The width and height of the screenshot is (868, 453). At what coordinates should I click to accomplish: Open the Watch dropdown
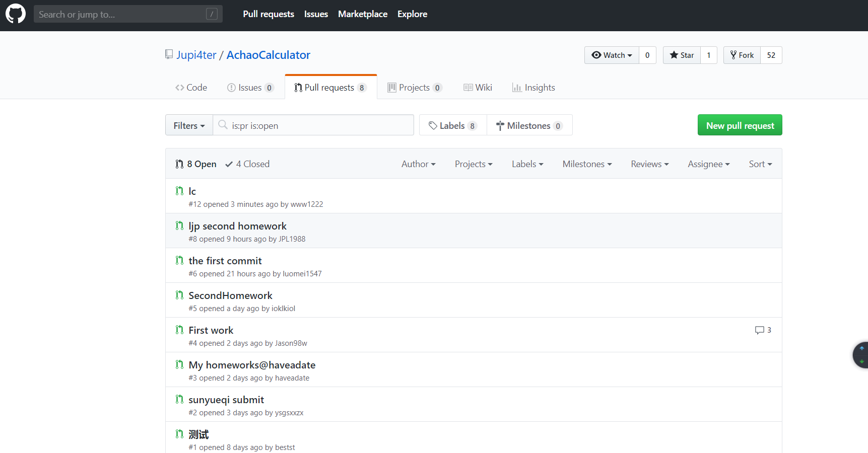(612, 55)
